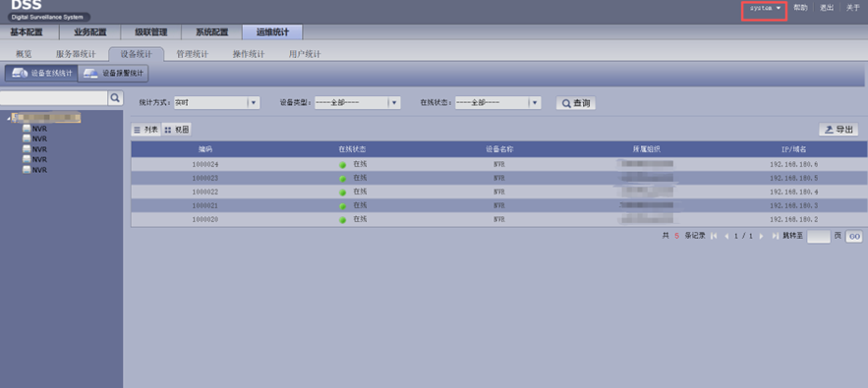This screenshot has width=868, height=388.
Task: Go to the first page of records
Action: tap(714, 237)
